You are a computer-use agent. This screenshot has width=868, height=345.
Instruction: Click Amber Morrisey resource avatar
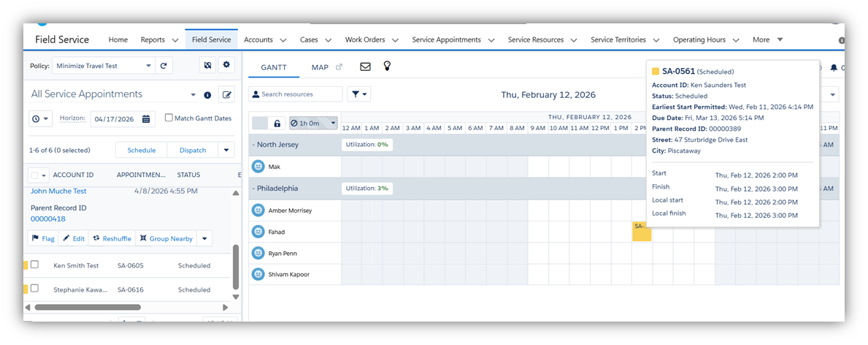coord(258,211)
